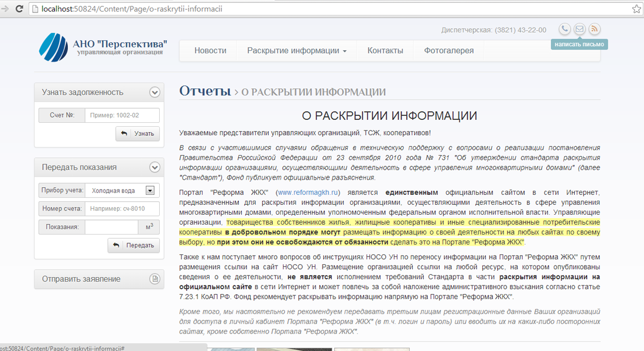Expand the Раскрытие информации menu

(x=297, y=51)
